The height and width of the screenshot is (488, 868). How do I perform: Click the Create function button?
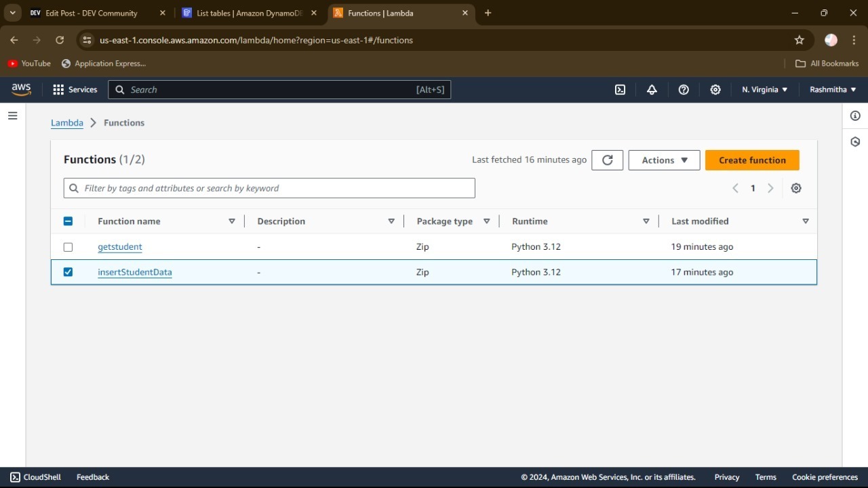tap(752, 160)
